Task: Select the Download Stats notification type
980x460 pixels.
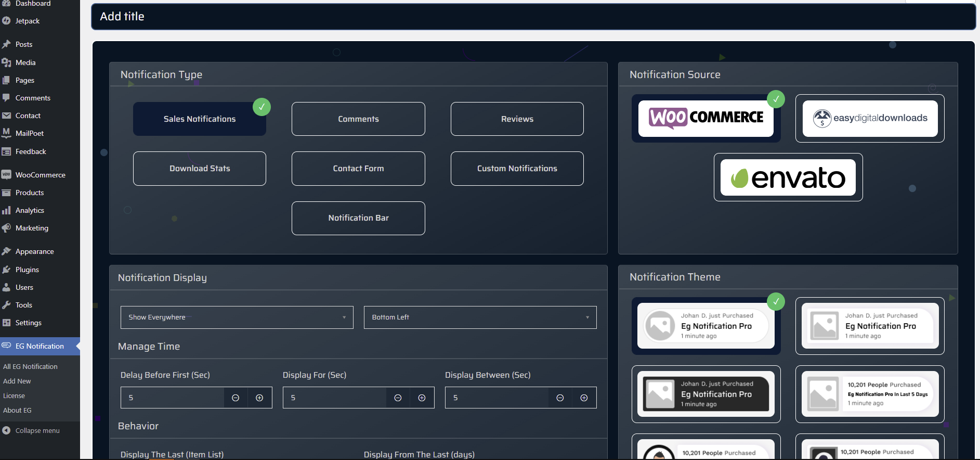Action: click(200, 169)
